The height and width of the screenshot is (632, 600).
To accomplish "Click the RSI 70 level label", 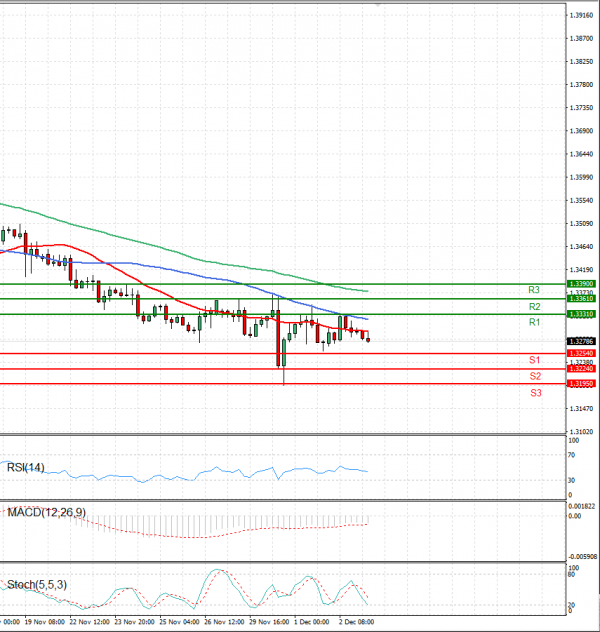I will click(571, 455).
